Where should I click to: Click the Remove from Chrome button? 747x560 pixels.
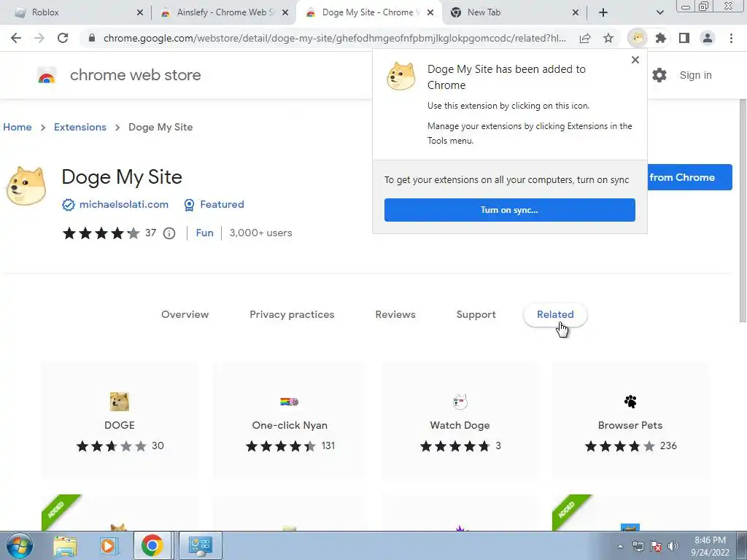(689, 177)
